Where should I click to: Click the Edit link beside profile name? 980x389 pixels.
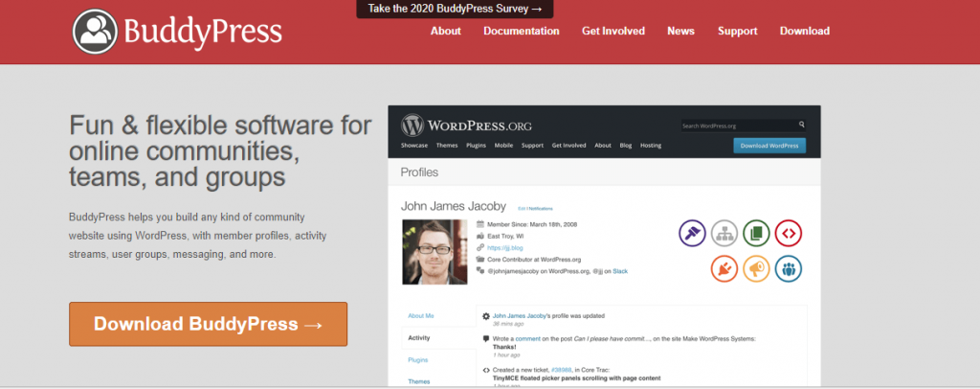tap(522, 208)
